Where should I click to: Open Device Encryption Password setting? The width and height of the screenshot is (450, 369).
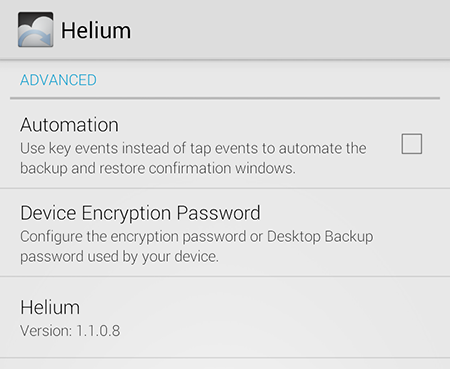[x=225, y=233]
